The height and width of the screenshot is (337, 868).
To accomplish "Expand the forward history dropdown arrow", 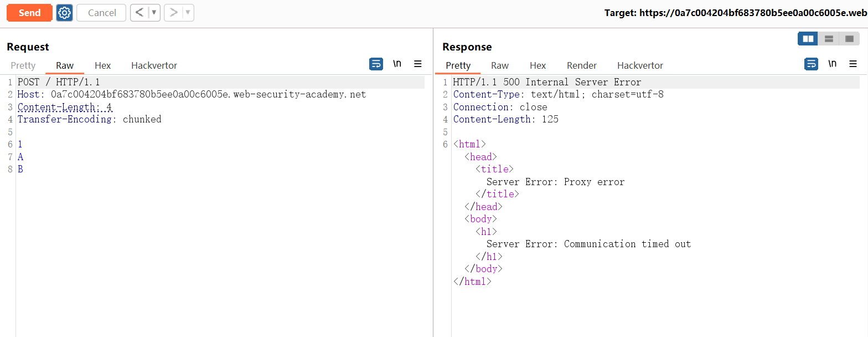I will (x=188, y=13).
